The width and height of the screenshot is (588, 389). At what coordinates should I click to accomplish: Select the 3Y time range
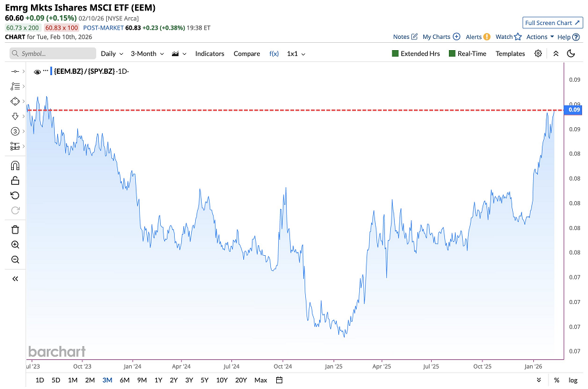point(189,380)
